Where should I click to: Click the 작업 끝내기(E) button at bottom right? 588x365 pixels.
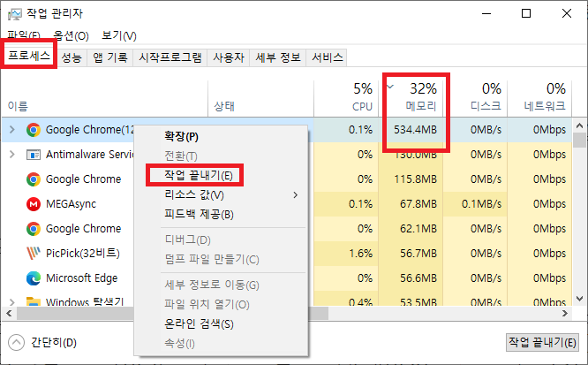pyautogui.click(x=542, y=343)
